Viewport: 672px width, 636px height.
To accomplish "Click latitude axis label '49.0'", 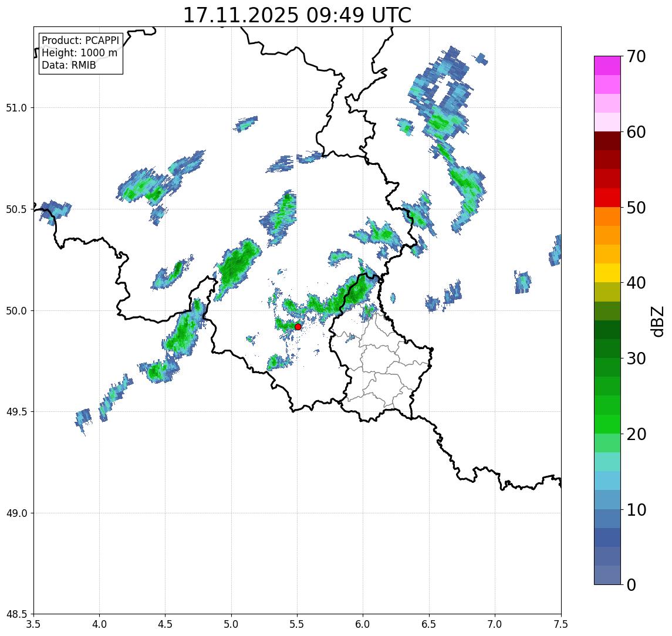I will tap(16, 513).
